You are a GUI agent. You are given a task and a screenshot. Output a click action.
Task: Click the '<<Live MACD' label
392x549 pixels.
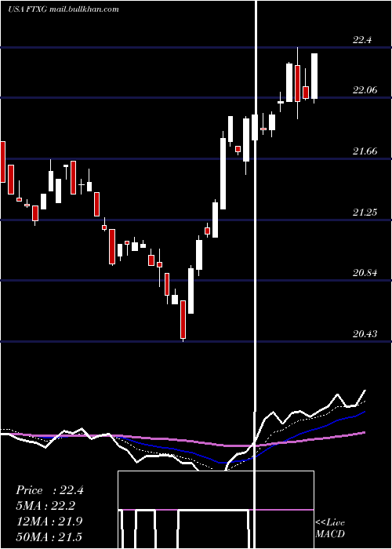click(330, 528)
